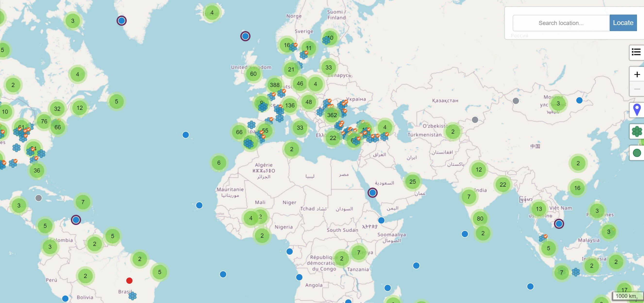The width and height of the screenshot is (644, 303).
Task: Focus the Search location input field
Action: (561, 23)
